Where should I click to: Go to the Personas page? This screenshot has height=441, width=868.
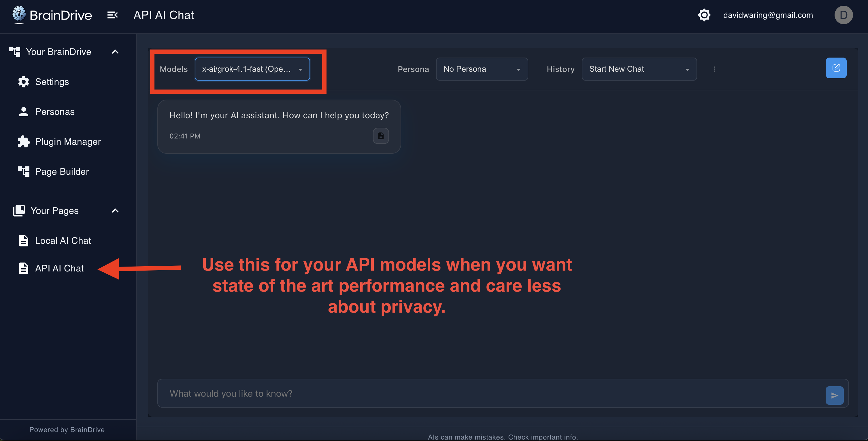pyautogui.click(x=54, y=112)
